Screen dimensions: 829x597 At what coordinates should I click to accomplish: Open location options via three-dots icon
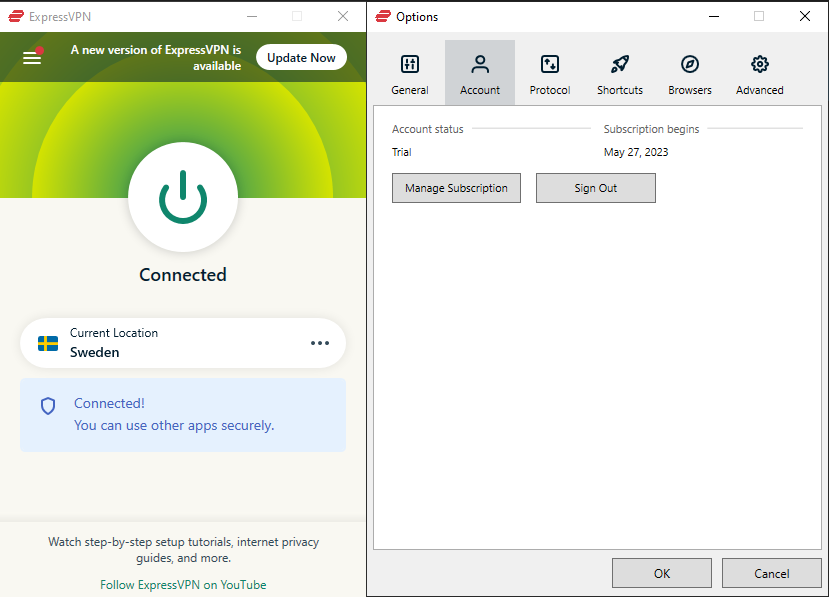point(320,343)
